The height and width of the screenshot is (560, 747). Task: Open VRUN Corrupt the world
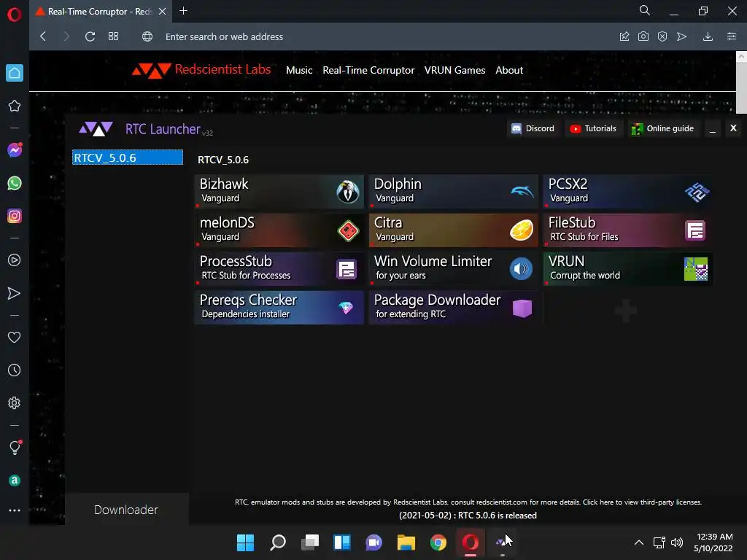point(628,268)
